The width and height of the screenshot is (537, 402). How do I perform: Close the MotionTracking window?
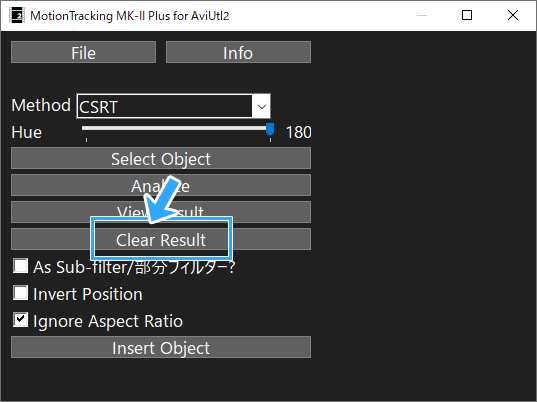(x=513, y=15)
